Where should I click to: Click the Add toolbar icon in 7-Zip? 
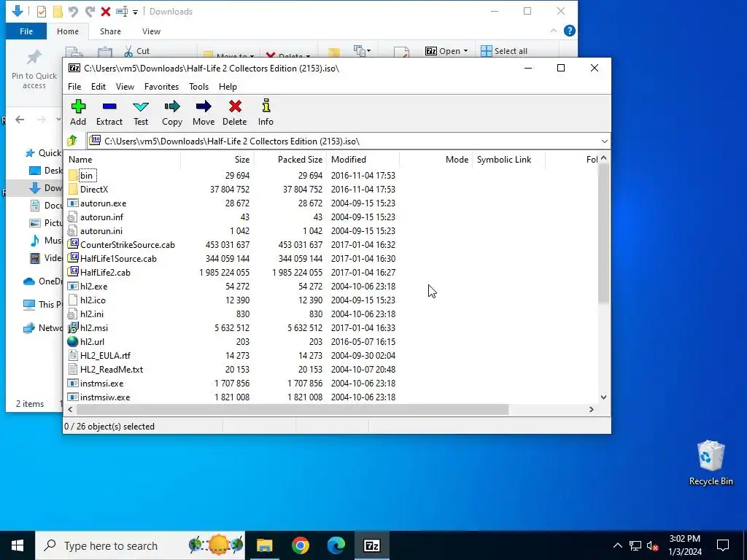(x=78, y=106)
